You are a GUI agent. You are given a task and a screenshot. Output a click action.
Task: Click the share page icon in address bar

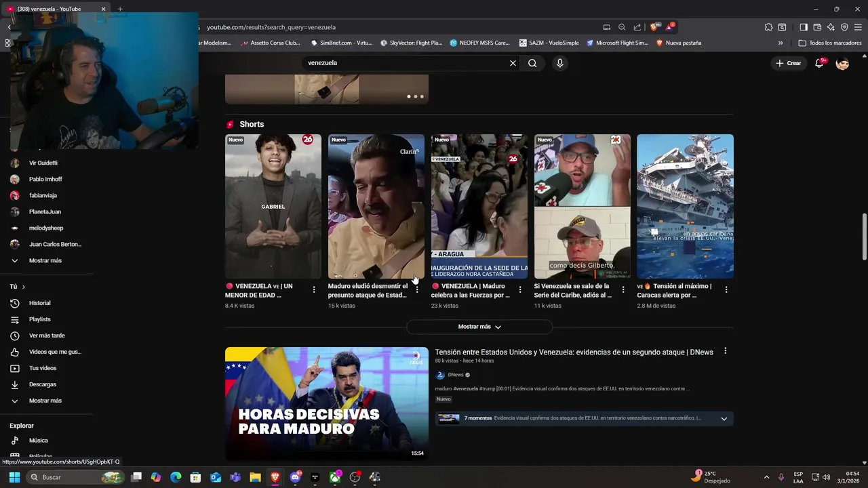pos(637,27)
